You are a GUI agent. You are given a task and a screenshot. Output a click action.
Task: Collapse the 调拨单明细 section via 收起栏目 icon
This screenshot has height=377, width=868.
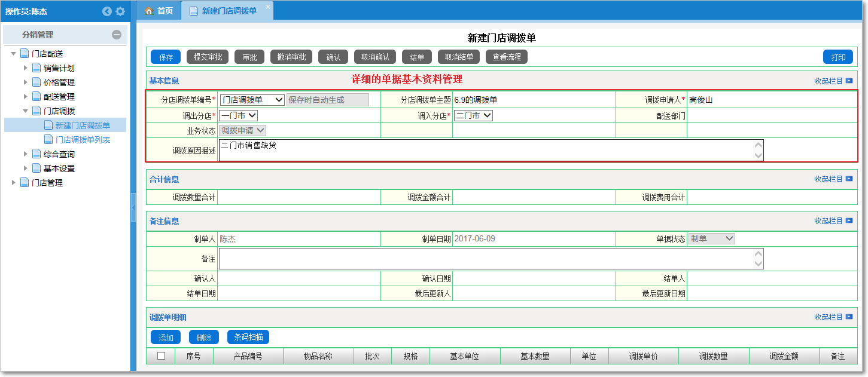(849, 317)
